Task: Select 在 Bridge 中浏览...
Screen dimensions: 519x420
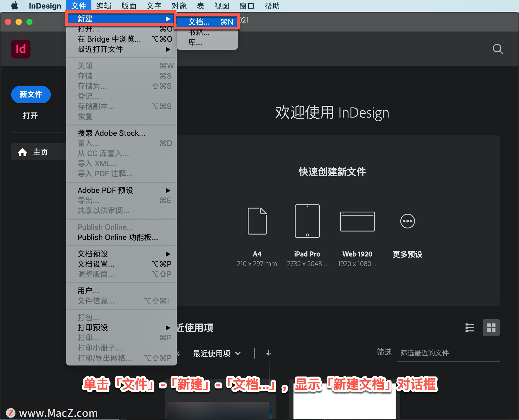Action: [121, 39]
